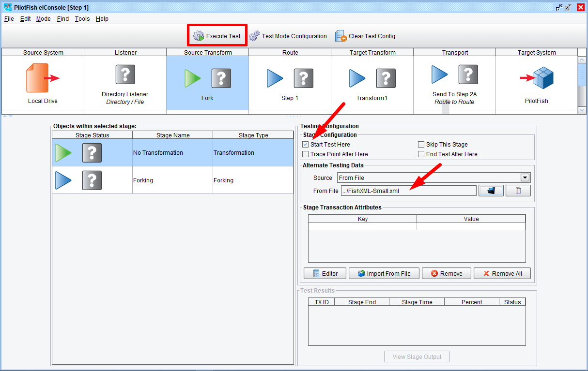This screenshot has width=588, height=371.
Task: Click the Status column header in Test Results
Action: pyautogui.click(x=512, y=302)
